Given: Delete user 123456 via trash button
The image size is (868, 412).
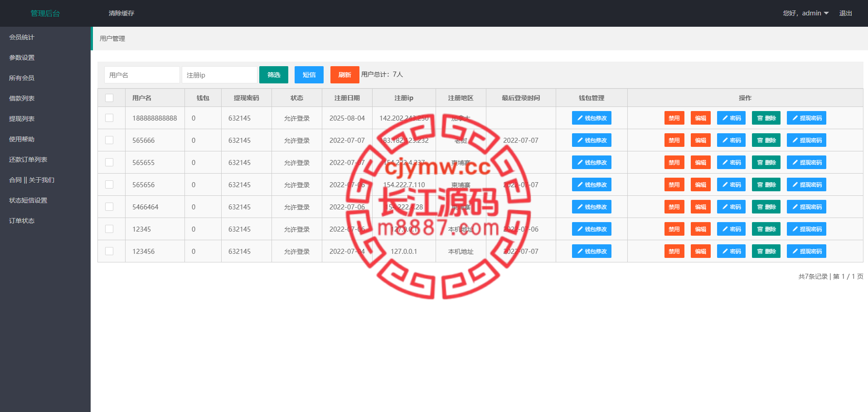Looking at the screenshot, I should point(766,251).
